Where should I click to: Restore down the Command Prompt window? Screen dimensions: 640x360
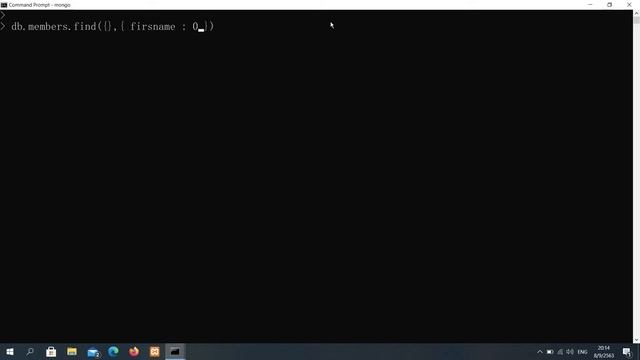[x=609, y=5]
